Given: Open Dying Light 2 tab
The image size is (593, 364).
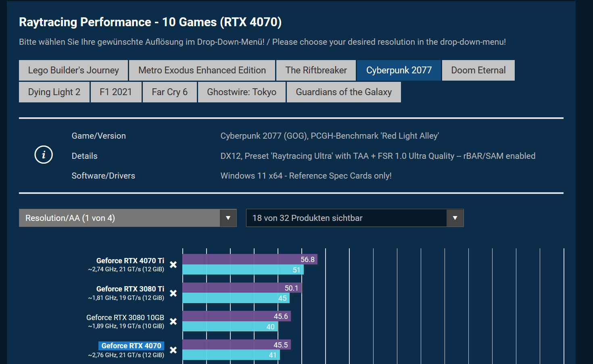Looking at the screenshot, I should pyautogui.click(x=54, y=92).
